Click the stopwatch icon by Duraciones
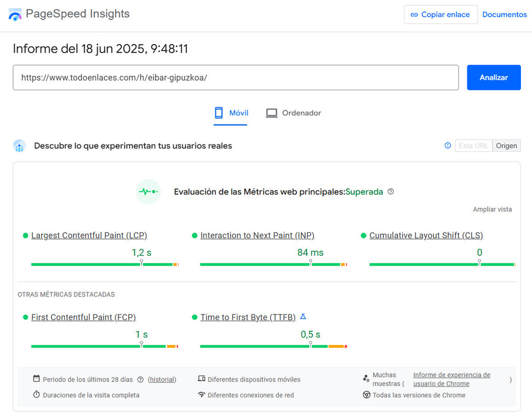 pos(36,395)
